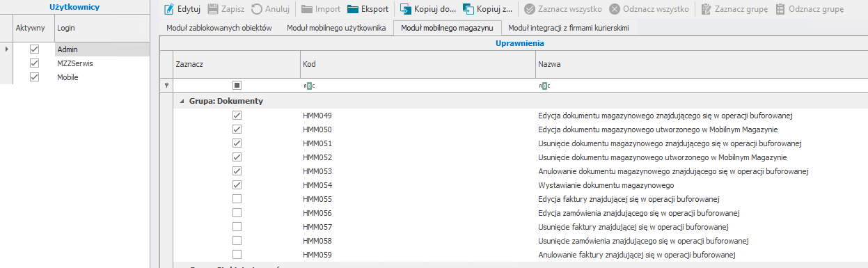Click the Edytuj pencil icon
868x268 pixels.
[x=168, y=10]
